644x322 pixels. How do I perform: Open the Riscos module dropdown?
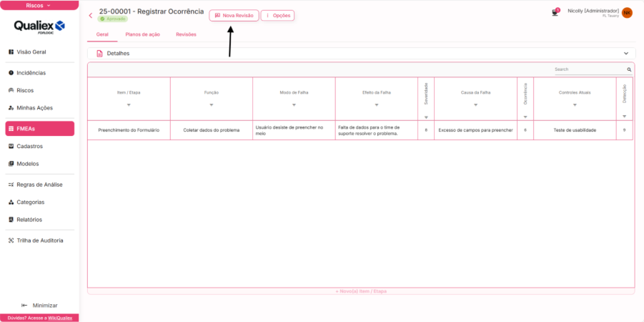tap(39, 5)
